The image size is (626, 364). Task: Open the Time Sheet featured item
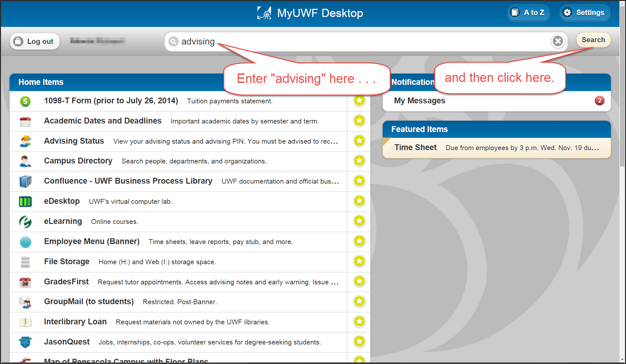pyautogui.click(x=497, y=148)
